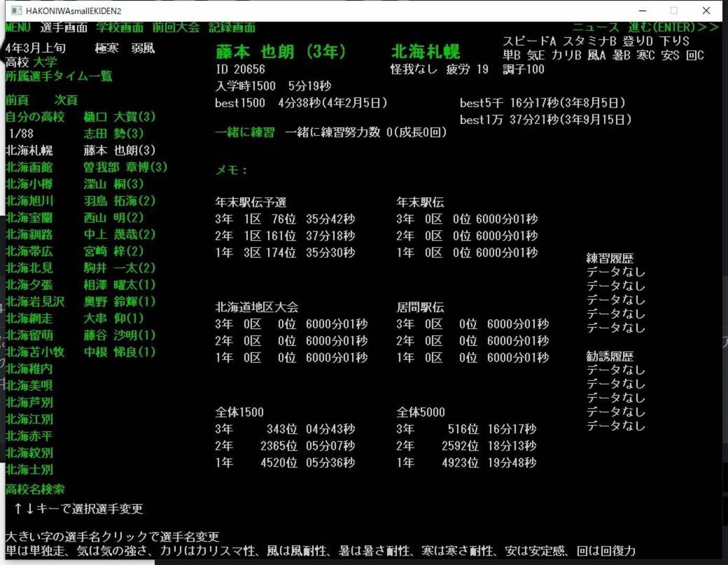Image resolution: width=728 pixels, height=565 pixels.
Task: Go to 次頁 (next page)
Action: (x=65, y=100)
